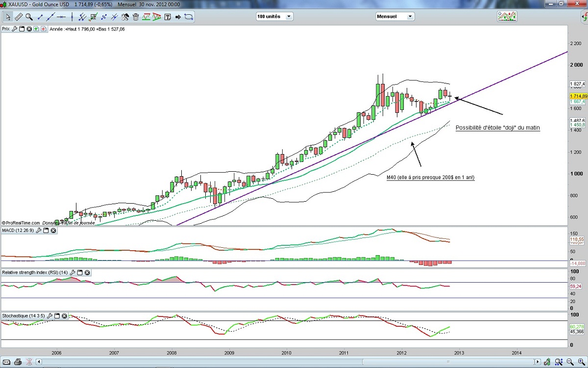
Task: Select the arrow cursor tool
Action: 8,17
